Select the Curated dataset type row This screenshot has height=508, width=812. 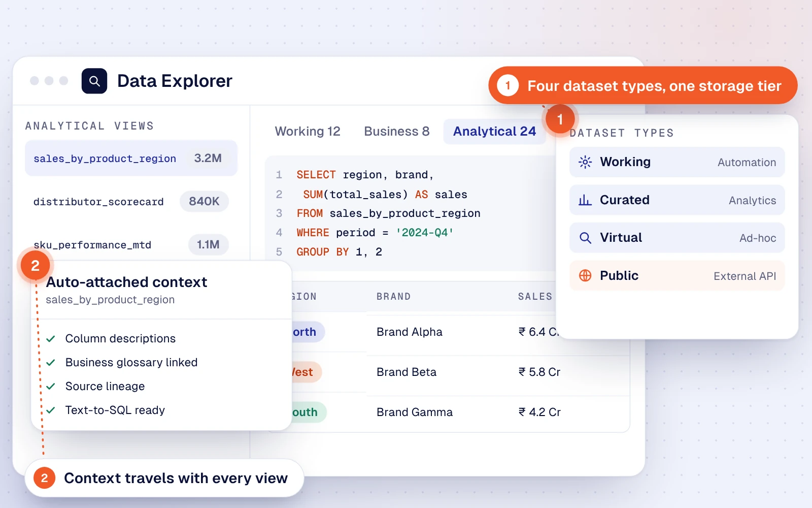tap(677, 200)
